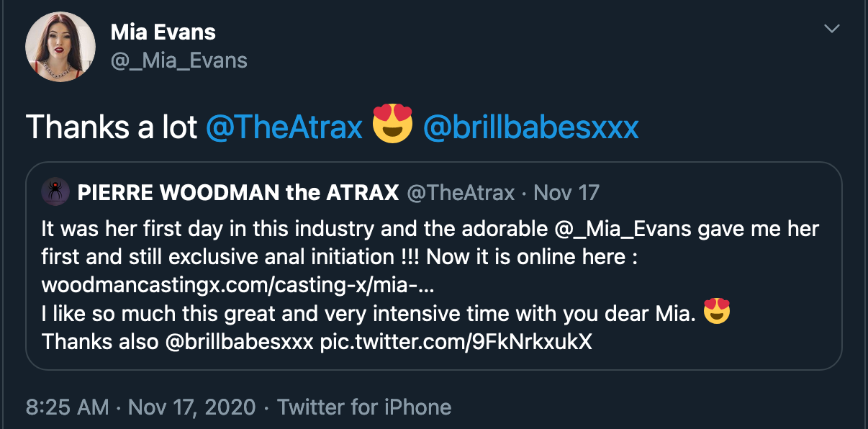
Task: Click the "Thanks a lot" tweet text
Action: pos(112,127)
